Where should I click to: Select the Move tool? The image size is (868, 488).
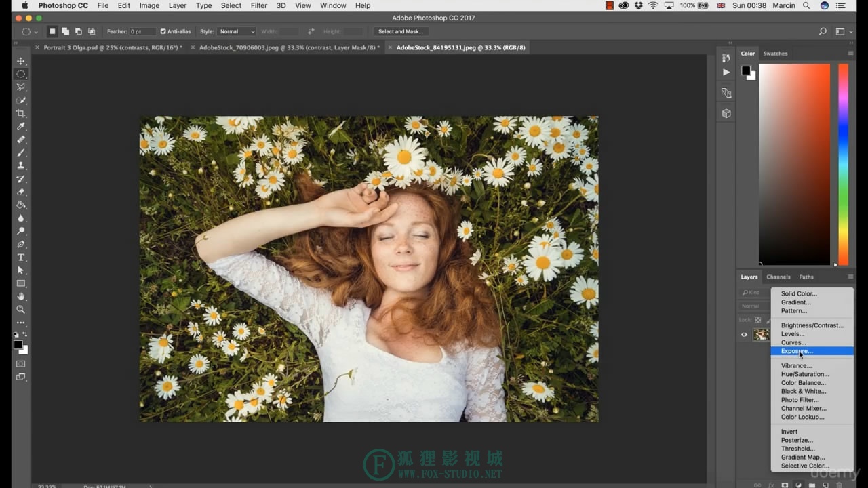21,61
